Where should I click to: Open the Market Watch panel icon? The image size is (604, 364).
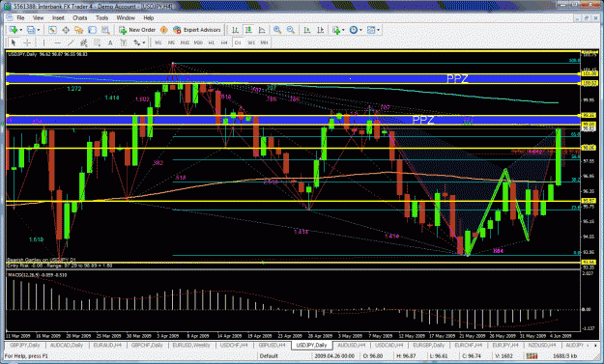[52, 30]
